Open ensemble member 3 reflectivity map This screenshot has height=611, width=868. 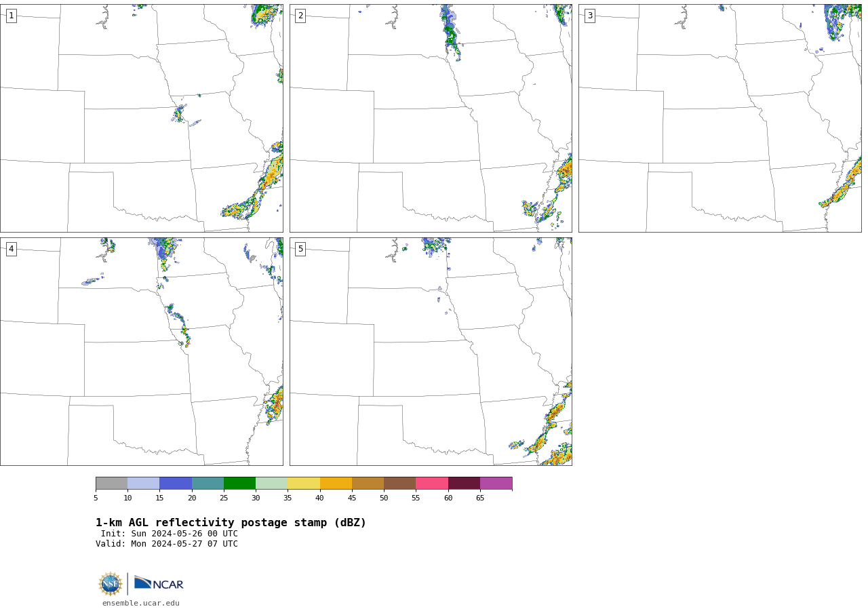coord(720,118)
